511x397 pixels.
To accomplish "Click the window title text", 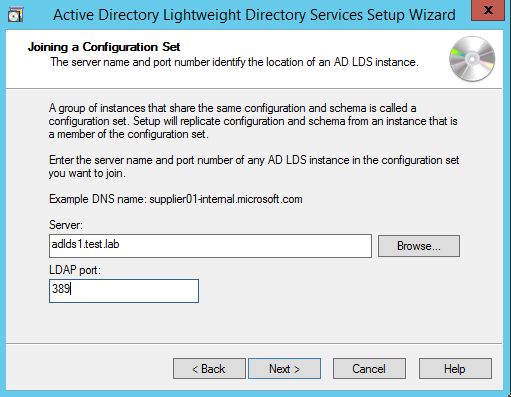I will [x=254, y=15].
